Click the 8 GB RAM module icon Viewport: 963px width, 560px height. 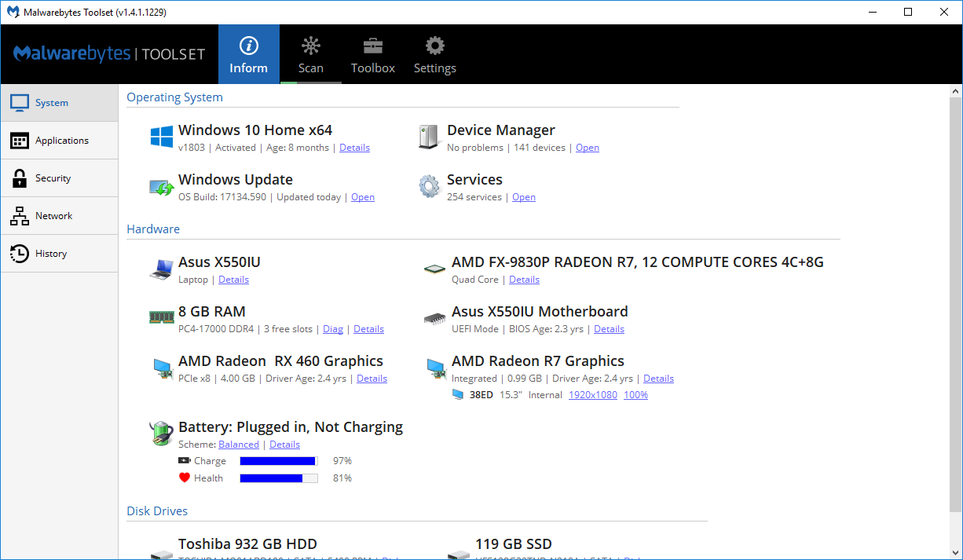click(x=161, y=317)
